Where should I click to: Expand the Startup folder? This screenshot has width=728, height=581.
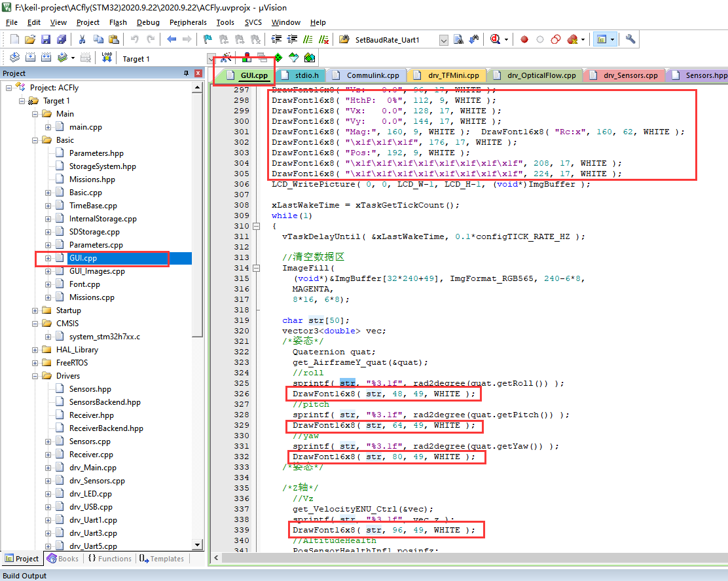point(35,310)
